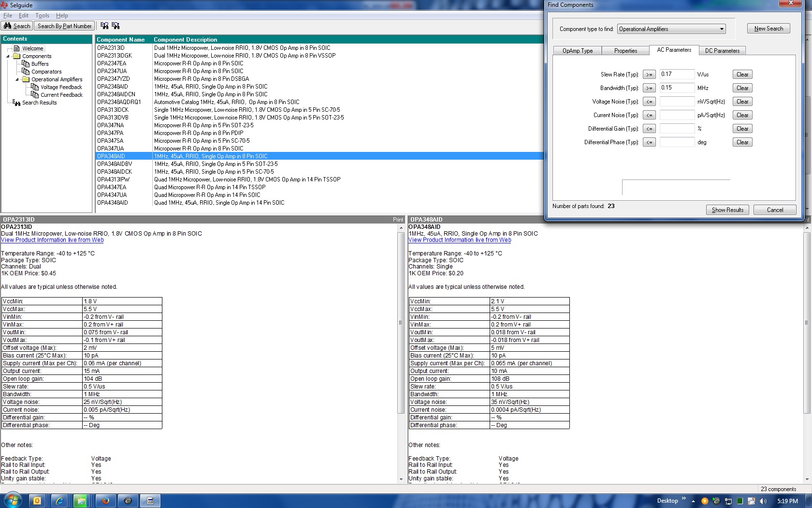This screenshot has height=508, width=812.
Task: Click the Bandwidth value field
Action: (x=677, y=88)
